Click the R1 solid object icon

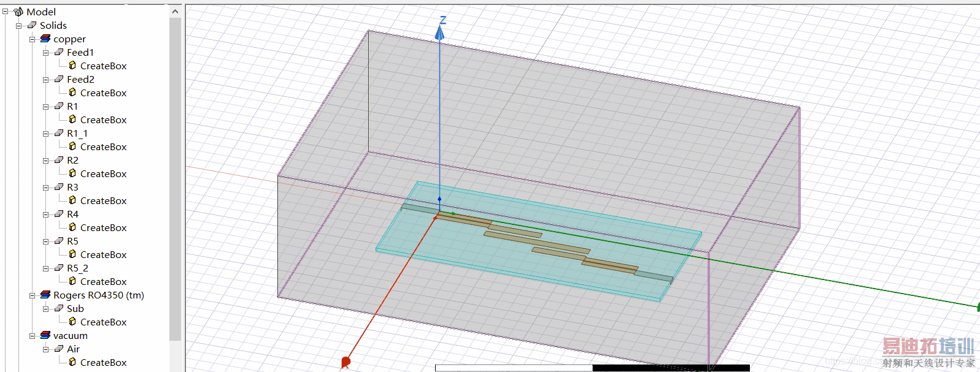(59, 106)
